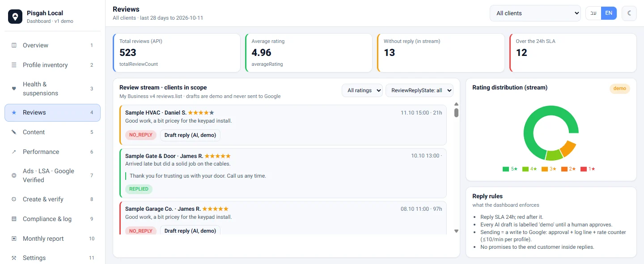Open Settings from sidebar
This screenshot has height=264, width=644.
[52, 258]
